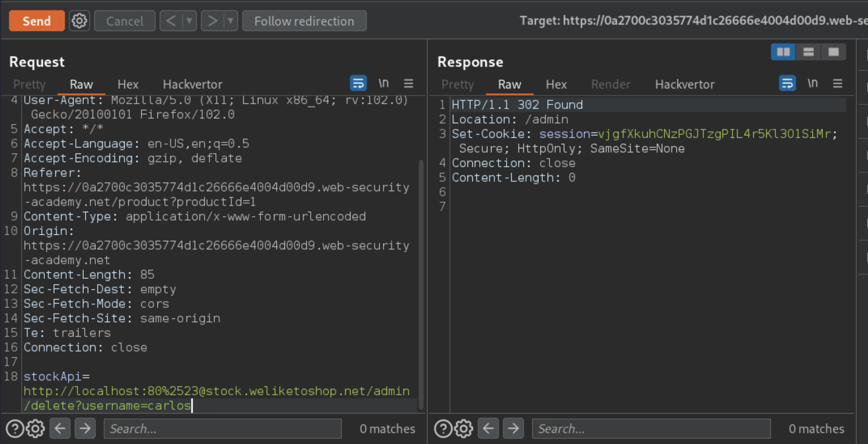Open help icon below the Request editor

(15, 429)
